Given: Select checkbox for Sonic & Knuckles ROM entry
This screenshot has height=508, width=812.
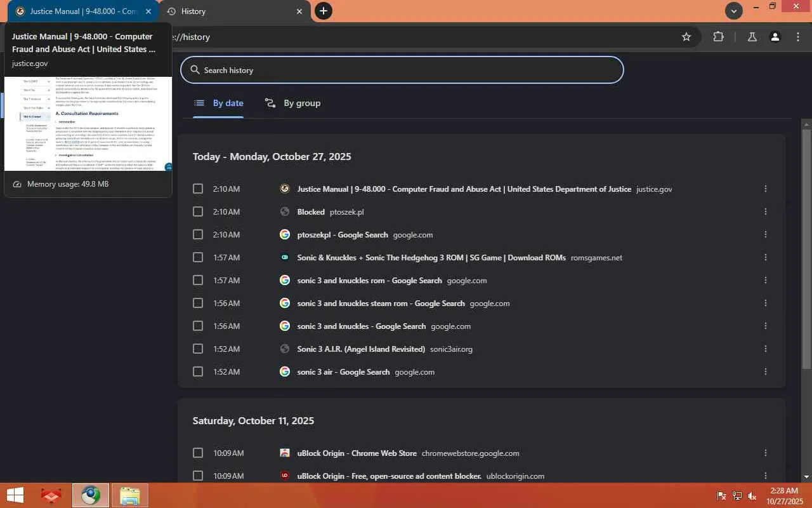Looking at the screenshot, I should 198,257.
